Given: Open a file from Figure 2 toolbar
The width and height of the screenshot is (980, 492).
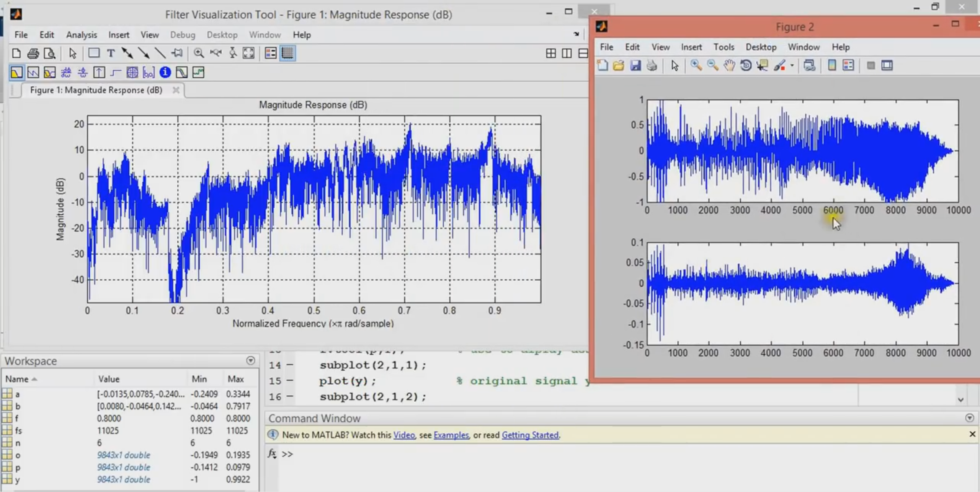Looking at the screenshot, I should tap(619, 65).
